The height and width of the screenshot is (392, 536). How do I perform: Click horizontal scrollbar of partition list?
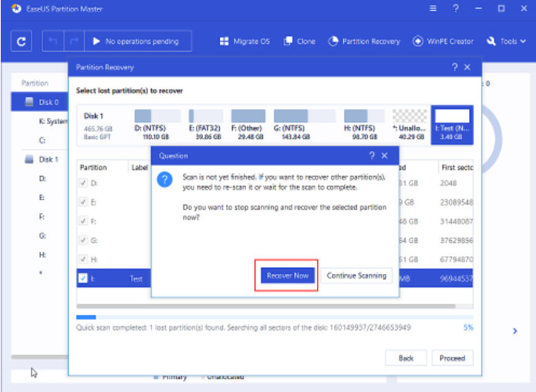266,306
